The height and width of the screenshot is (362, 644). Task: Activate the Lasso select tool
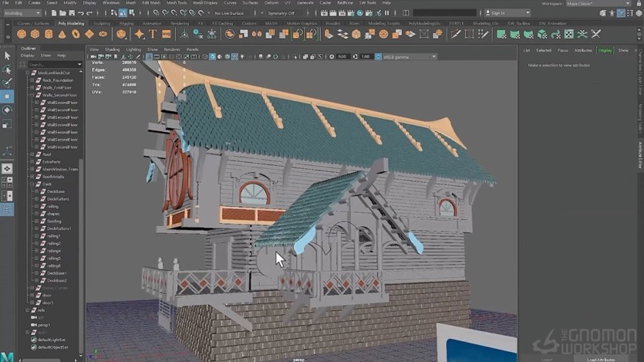coord(7,69)
